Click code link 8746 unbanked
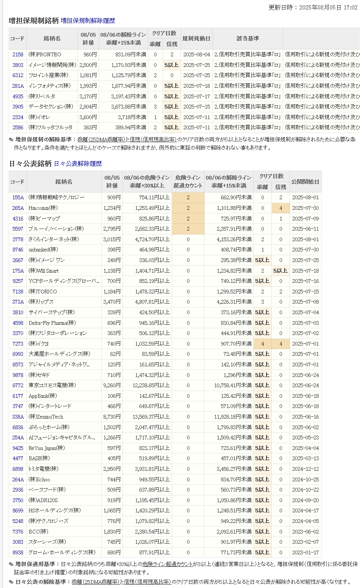The height and width of the screenshot is (588, 364). point(18,250)
